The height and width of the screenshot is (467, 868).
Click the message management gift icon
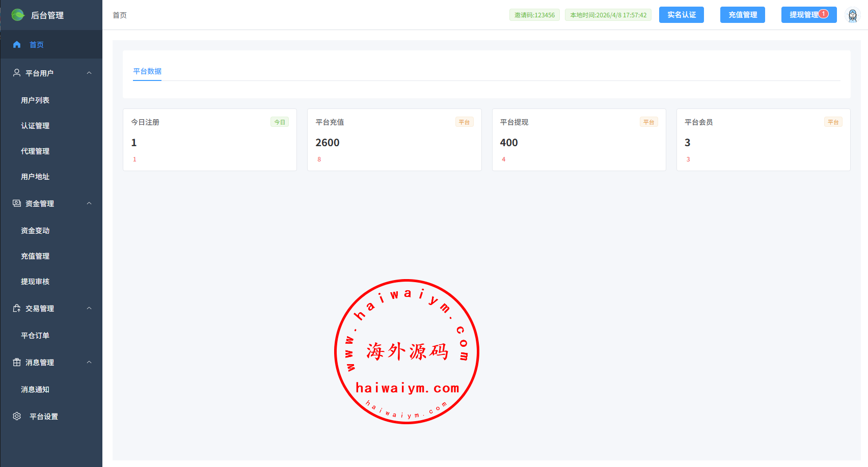[x=17, y=362]
